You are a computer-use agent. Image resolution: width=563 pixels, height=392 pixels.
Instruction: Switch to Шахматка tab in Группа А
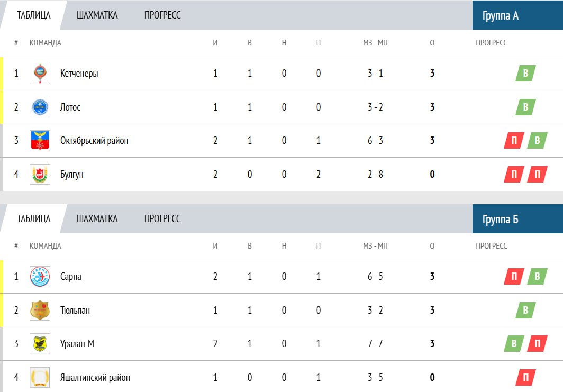pos(97,15)
